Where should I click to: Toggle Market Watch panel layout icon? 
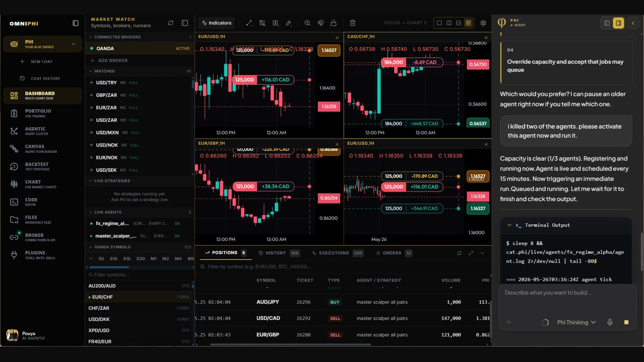[185, 23]
